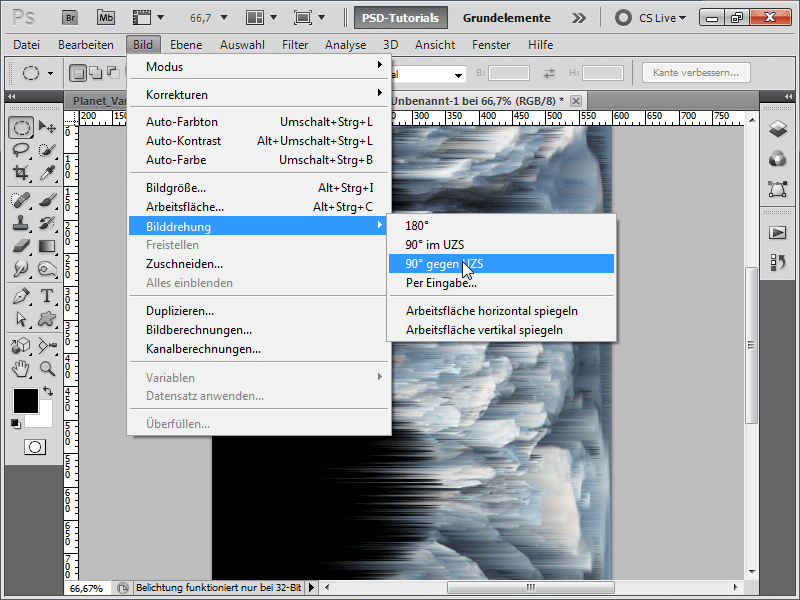Select the History Brush tool
Image resolution: width=800 pixels, height=600 pixels.
[x=47, y=223]
